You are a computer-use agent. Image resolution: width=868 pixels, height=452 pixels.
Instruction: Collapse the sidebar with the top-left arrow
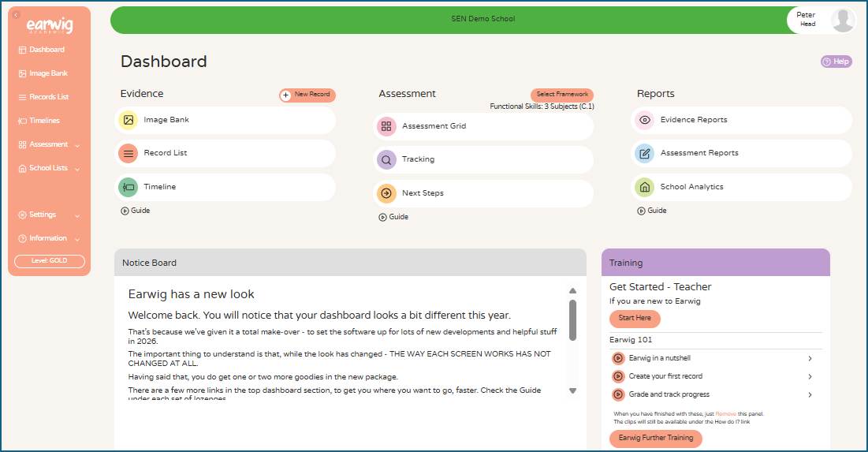pyautogui.click(x=16, y=15)
